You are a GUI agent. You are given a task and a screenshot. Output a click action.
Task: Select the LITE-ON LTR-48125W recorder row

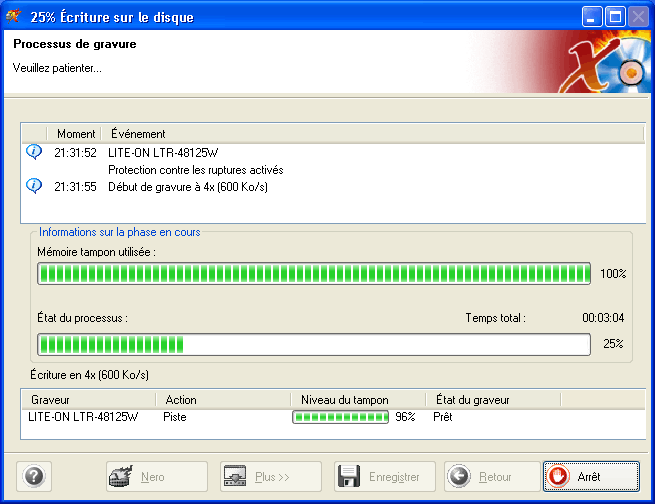[83, 417]
